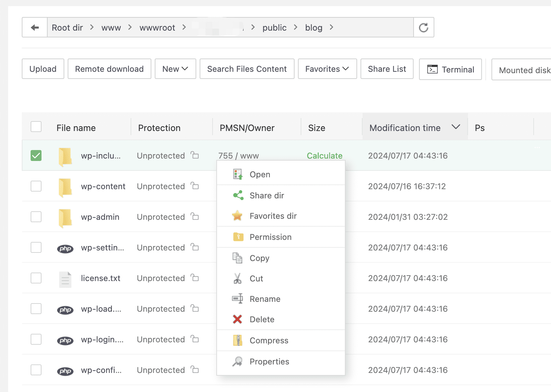Open the wp-content folder icon
The width and height of the screenshot is (551, 392).
pos(65,186)
